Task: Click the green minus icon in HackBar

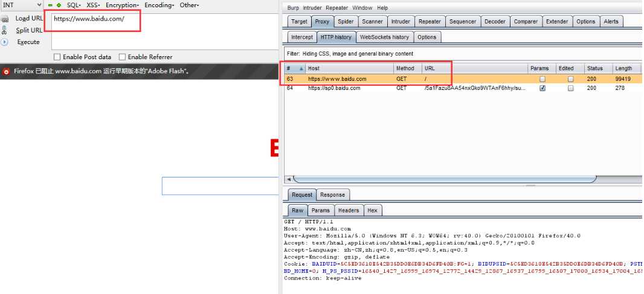Action: pyautogui.click(x=51, y=5)
